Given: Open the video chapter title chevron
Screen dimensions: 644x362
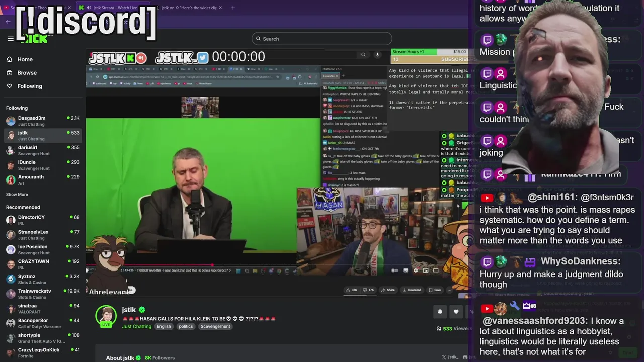Looking at the screenshot, I should (x=231, y=270).
